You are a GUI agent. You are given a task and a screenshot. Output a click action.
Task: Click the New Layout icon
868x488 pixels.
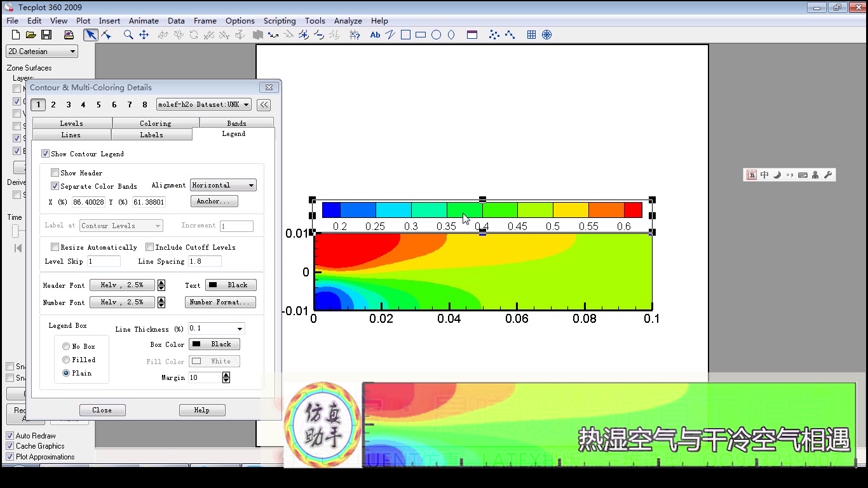pyautogui.click(x=16, y=35)
